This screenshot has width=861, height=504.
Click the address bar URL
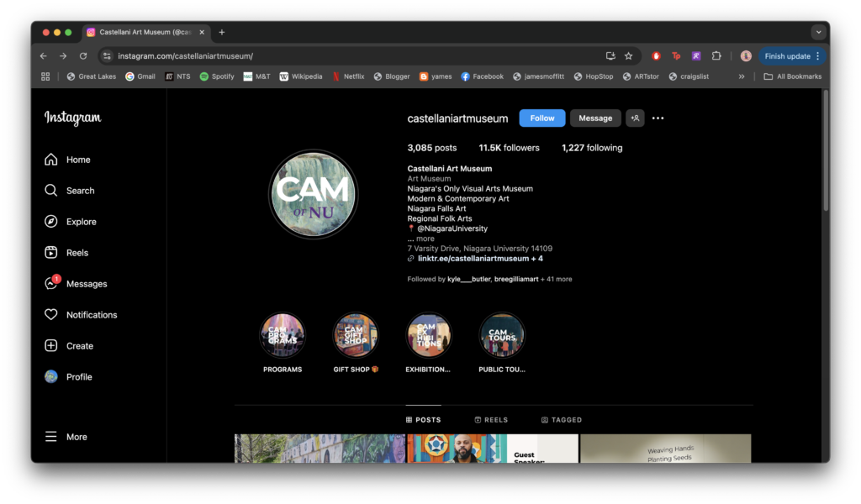pos(186,56)
